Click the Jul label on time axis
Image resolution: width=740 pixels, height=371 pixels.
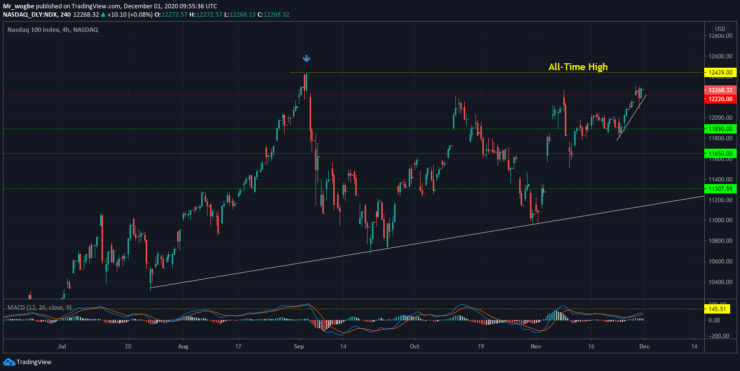pyautogui.click(x=62, y=346)
